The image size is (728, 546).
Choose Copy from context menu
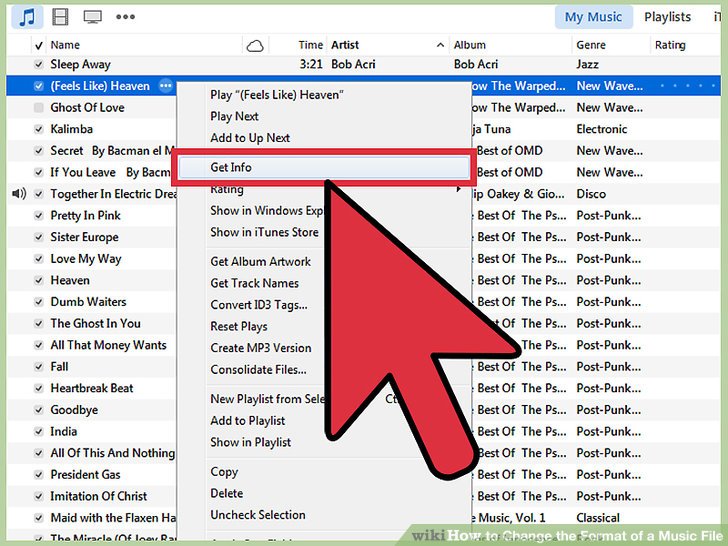pyautogui.click(x=224, y=472)
